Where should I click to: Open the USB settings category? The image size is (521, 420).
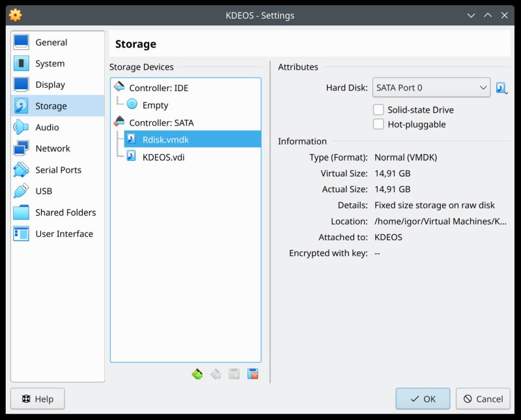44,191
